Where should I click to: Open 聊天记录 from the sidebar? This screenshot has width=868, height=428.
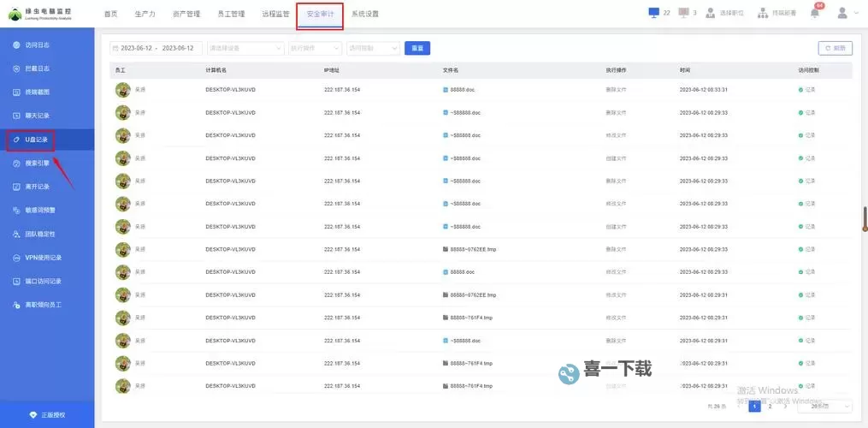(38, 116)
